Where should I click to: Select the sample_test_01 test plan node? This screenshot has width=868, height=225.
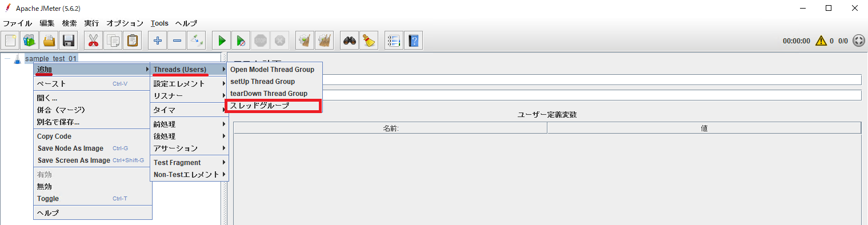point(51,58)
